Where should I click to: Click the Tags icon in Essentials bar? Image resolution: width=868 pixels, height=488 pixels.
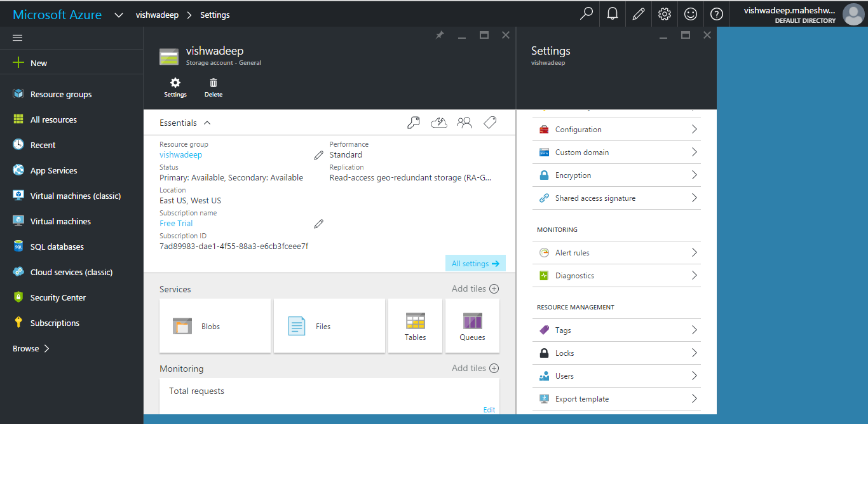pos(490,123)
